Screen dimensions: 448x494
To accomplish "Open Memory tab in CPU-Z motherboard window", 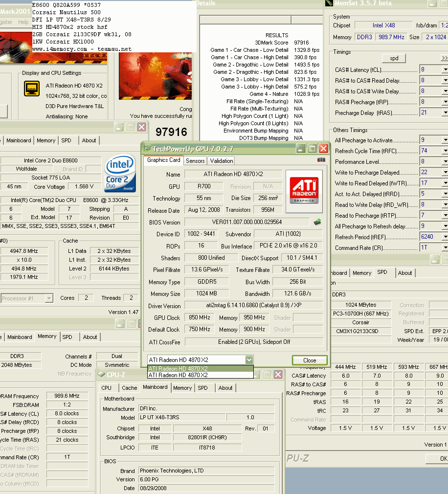I will [x=182, y=388].
